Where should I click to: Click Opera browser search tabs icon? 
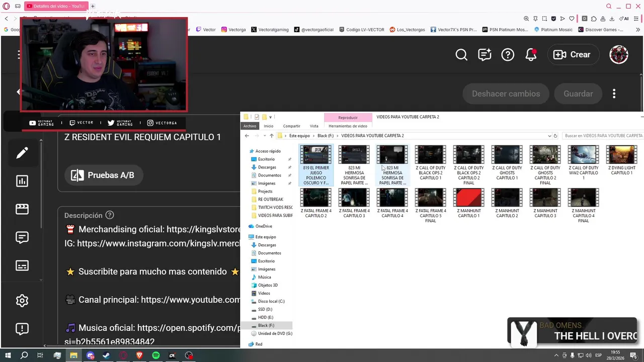(609, 6)
